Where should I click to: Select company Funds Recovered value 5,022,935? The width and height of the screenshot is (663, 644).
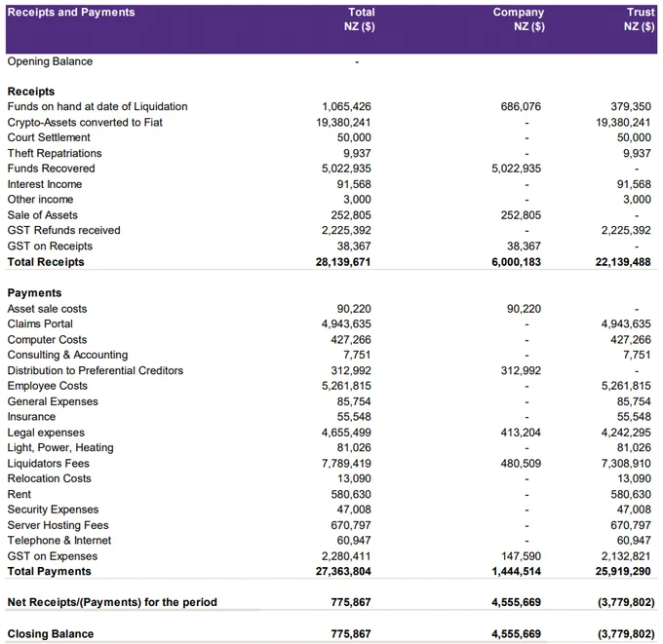[x=516, y=169]
